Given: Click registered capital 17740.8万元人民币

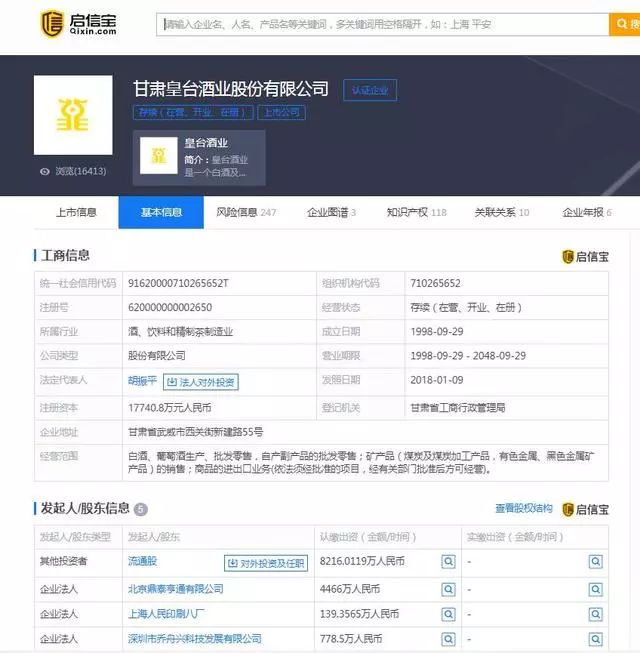Looking at the screenshot, I should pyautogui.click(x=169, y=408).
